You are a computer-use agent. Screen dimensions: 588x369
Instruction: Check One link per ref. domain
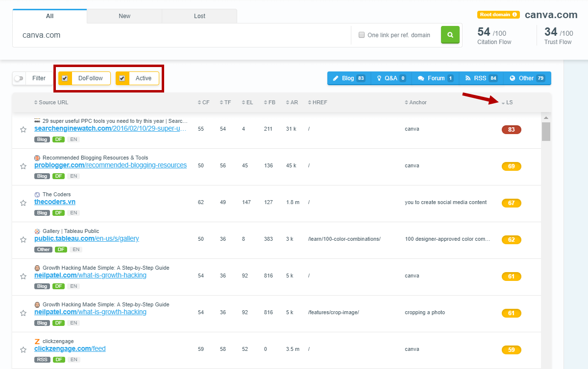pos(362,35)
